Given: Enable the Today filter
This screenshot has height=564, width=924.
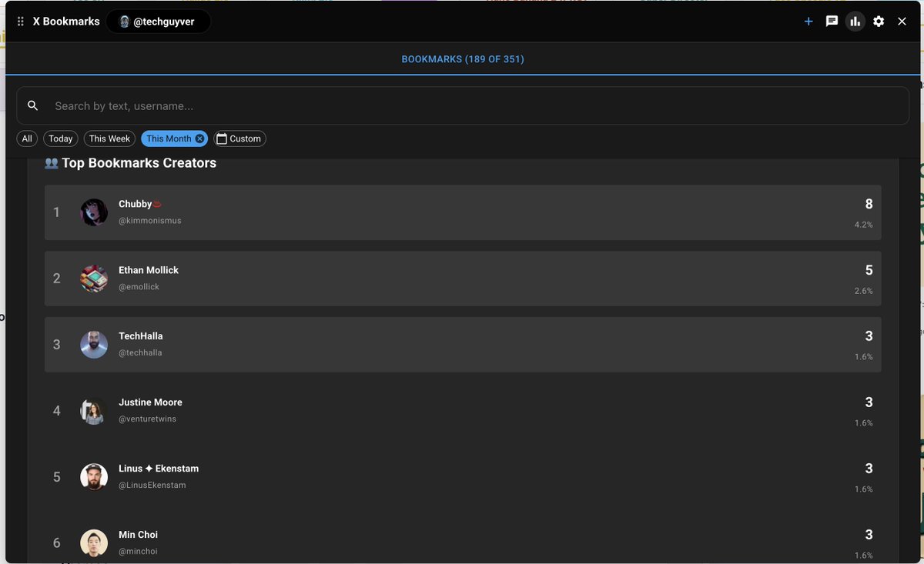Looking at the screenshot, I should click(60, 138).
